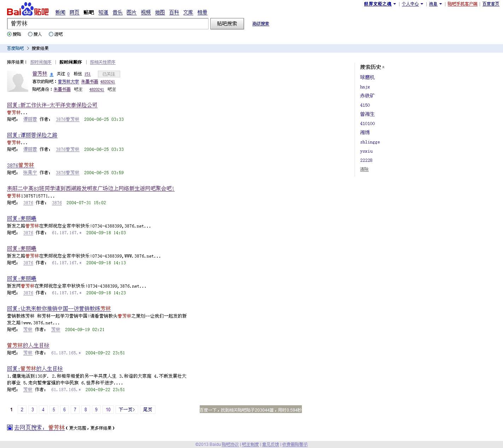Switch to the 文库 tab

point(188,12)
